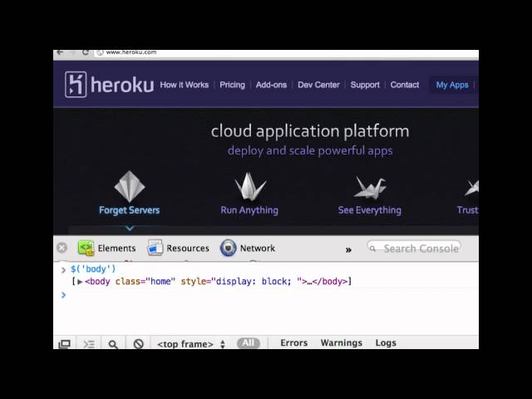Screen dimensions: 532x399
Task: Filter console by Warnings
Action: click(x=342, y=343)
